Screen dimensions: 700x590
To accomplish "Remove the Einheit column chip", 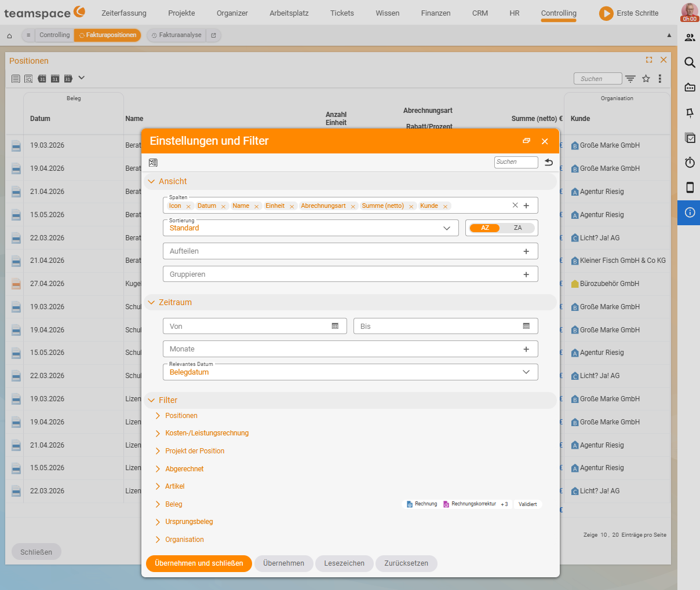I will [x=292, y=207].
